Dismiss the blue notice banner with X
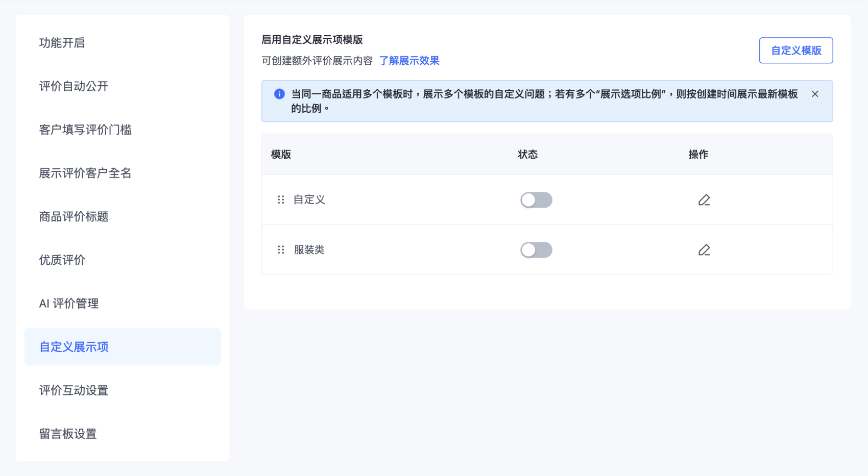868x476 pixels. click(815, 94)
